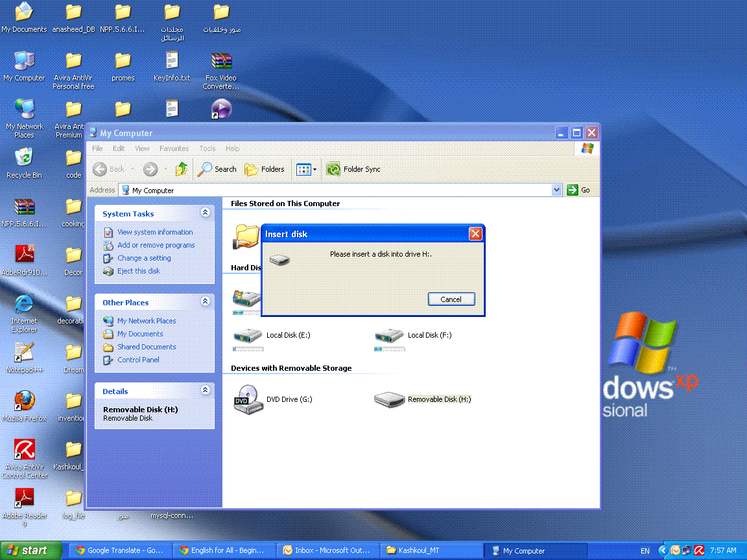Open the Favorites menu
Image resolution: width=747 pixels, height=560 pixels.
(x=174, y=148)
